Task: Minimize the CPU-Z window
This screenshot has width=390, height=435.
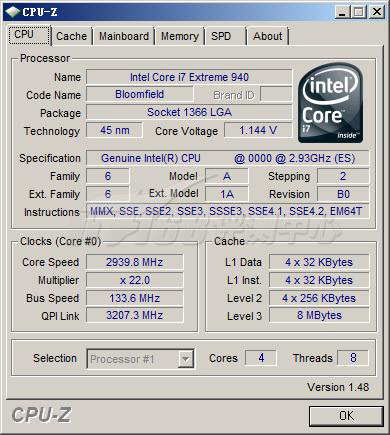Action: point(342,12)
